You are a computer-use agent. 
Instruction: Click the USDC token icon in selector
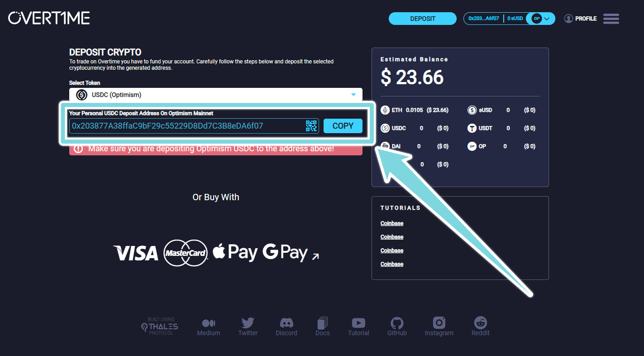[x=81, y=95]
